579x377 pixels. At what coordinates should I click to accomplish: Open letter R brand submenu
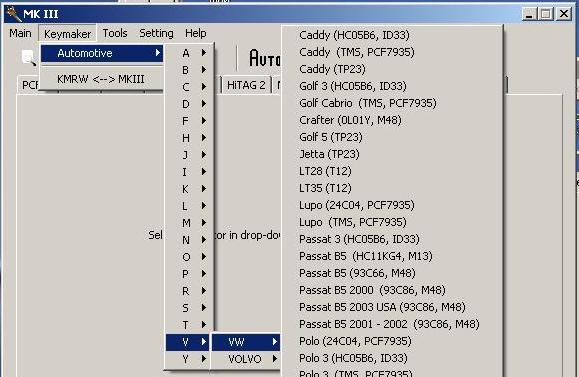[189, 291]
